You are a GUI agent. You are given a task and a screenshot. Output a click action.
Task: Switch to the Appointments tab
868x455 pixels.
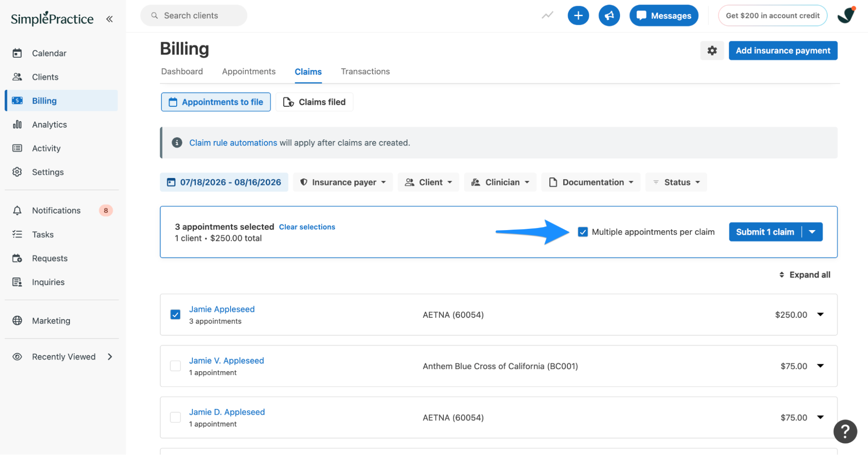click(x=249, y=71)
